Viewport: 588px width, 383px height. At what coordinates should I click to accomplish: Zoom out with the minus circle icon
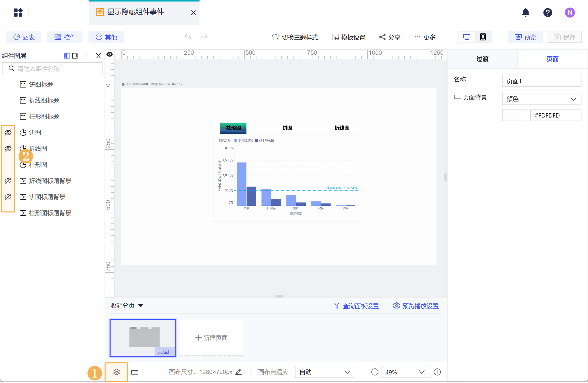pyautogui.click(x=375, y=372)
